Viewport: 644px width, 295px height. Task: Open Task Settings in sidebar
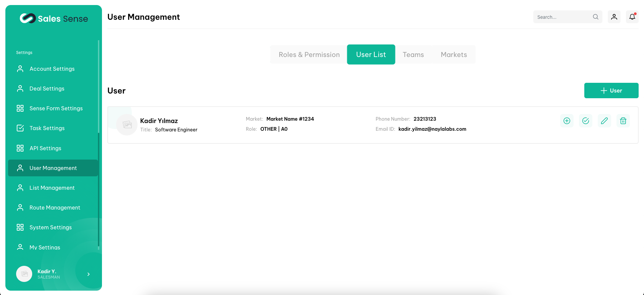(x=47, y=128)
